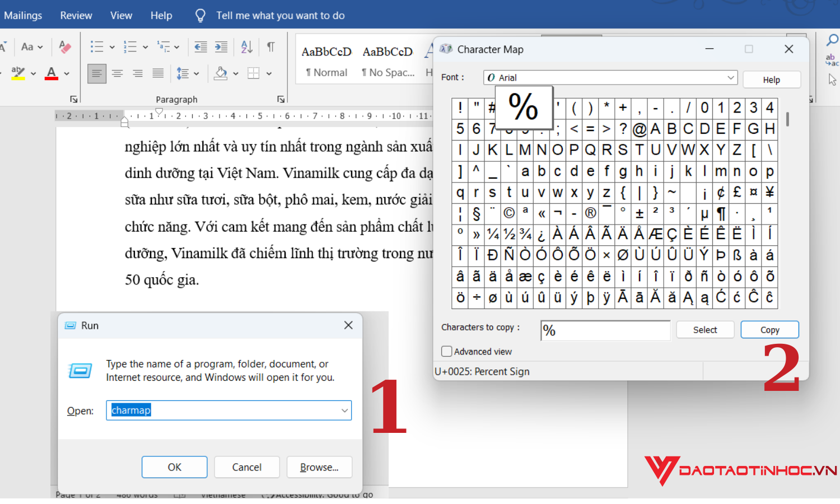Click Copy in Character Map
840x504 pixels.
(770, 330)
